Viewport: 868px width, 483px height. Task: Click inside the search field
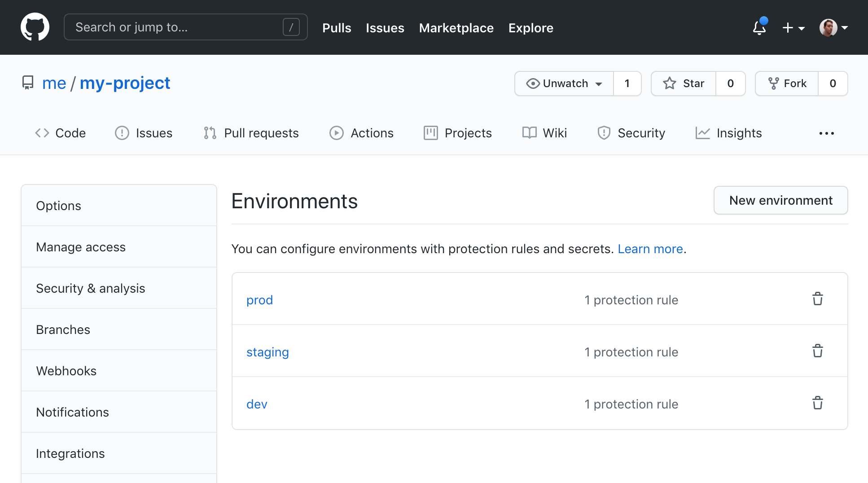click(180, 27)
